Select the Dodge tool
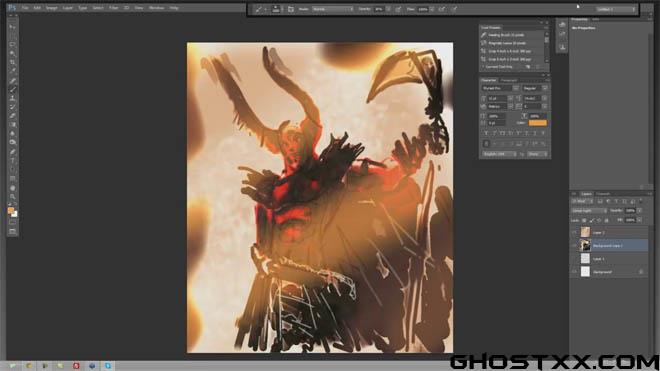 click(x=13, y=142)
